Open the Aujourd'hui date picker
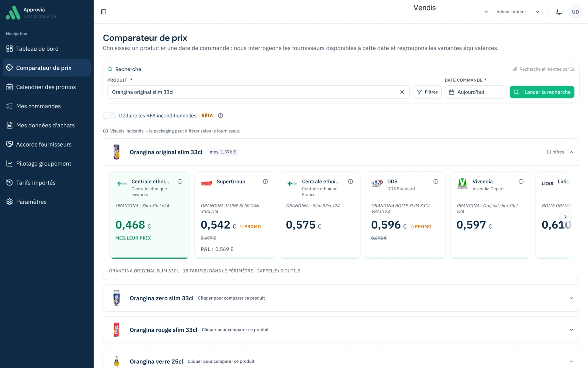588x368 pixels. point(475,92)
